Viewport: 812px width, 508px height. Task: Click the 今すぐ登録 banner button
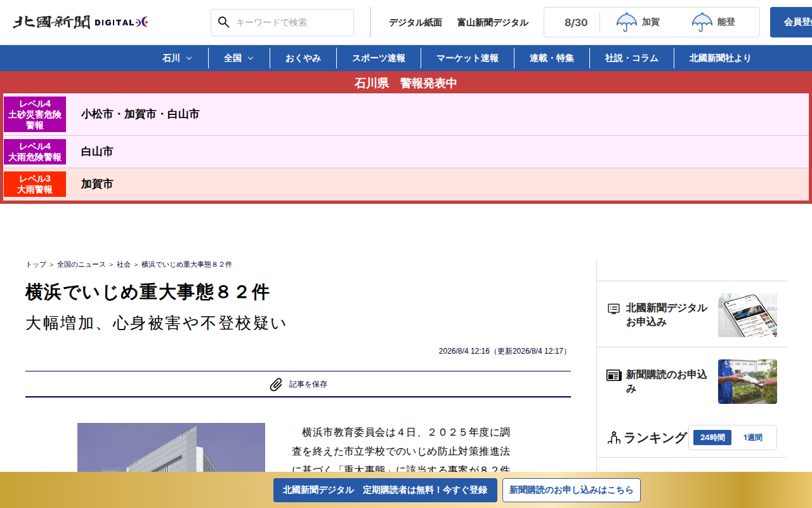(385, 490)
